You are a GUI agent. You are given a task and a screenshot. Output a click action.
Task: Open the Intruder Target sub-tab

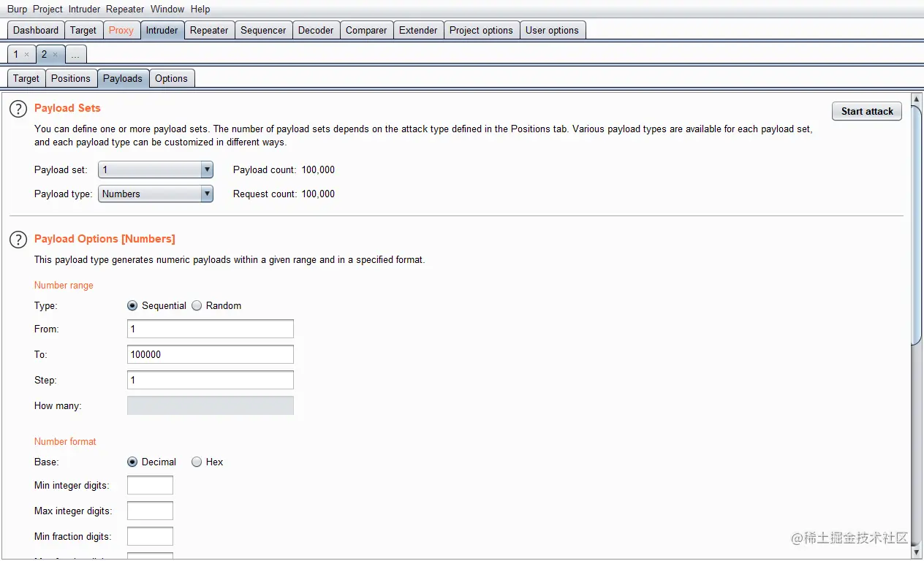(x=26, y=79)
